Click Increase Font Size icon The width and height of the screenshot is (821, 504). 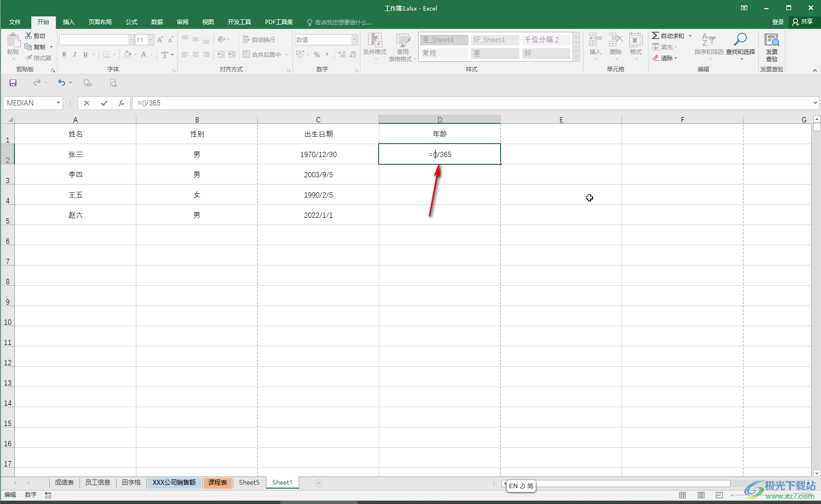160,40
